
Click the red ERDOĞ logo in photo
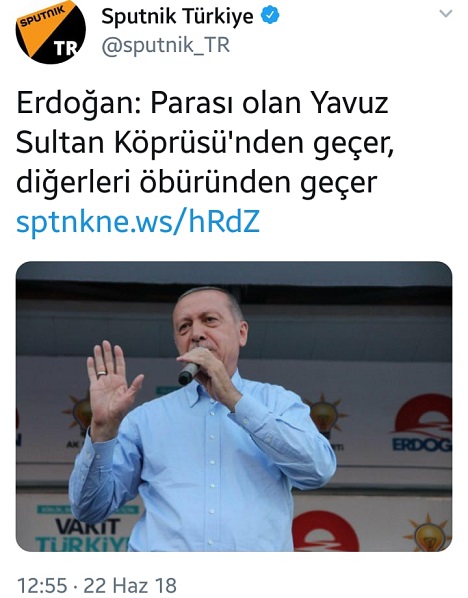pyautogui.click(x=421, y=423)
